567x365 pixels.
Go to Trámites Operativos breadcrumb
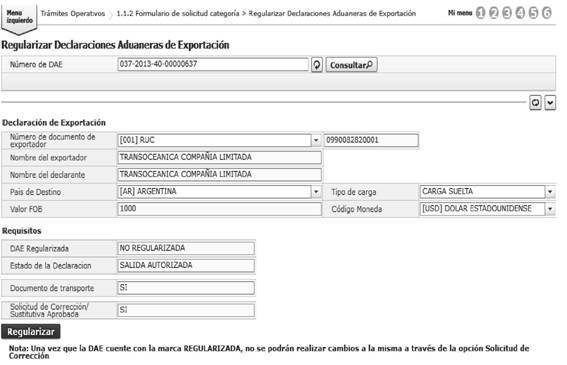click(73, 14)
